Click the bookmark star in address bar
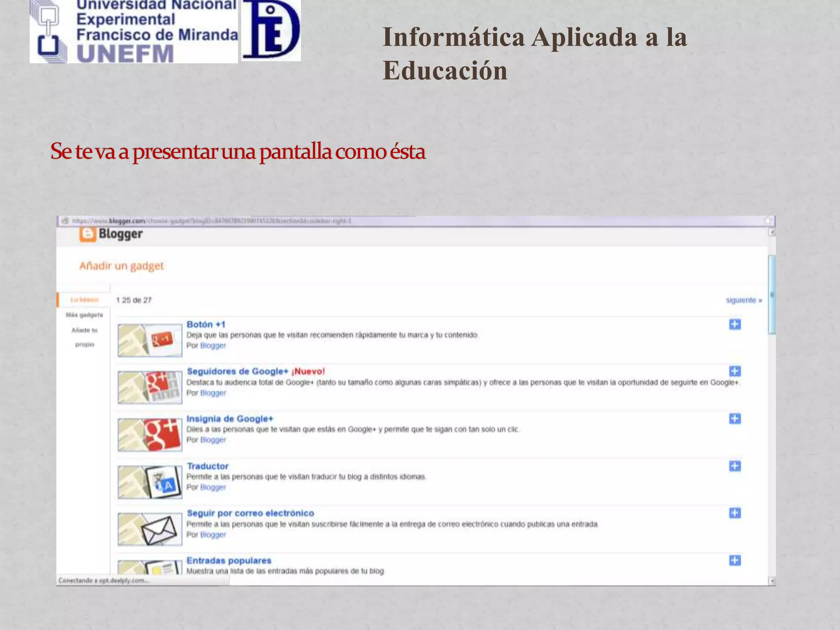Viewport: 840px width, 630px height. tap(768, 221)
